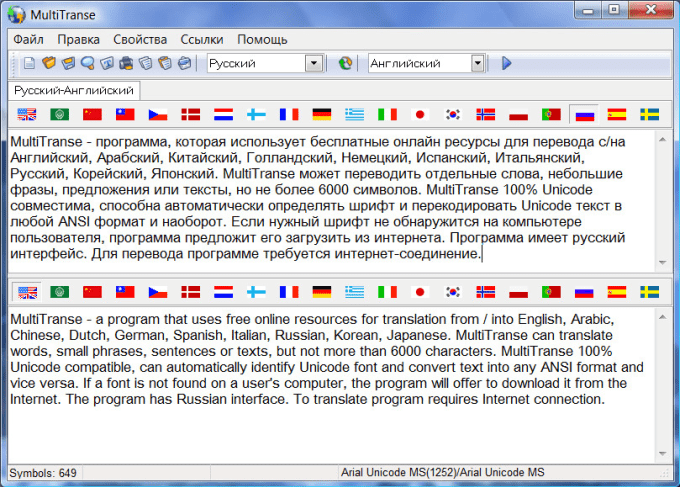680x487 pixels.
Task: Pick Japan flag in target flag row
Action: [x=420, y=292]
